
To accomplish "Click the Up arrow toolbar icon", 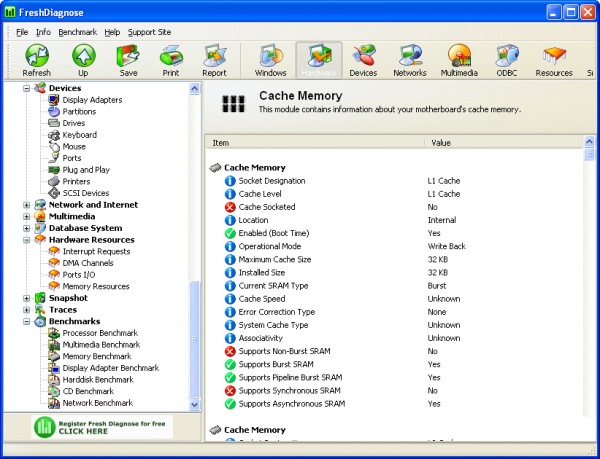I will coord(82,59).
